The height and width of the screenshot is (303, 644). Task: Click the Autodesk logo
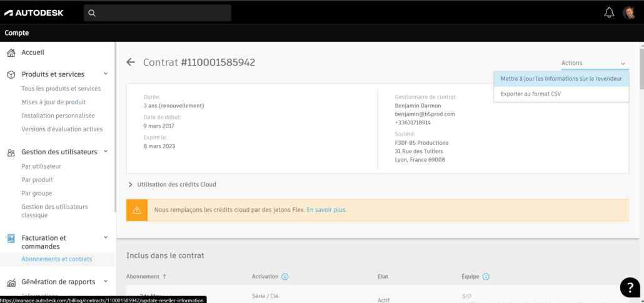pos(34,12)
